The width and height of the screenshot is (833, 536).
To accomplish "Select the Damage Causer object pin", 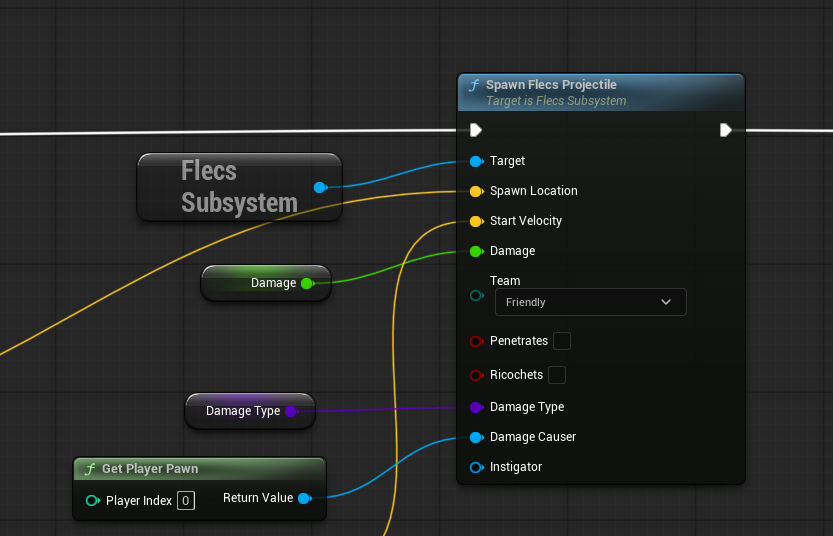I will [x=477, y=437].
